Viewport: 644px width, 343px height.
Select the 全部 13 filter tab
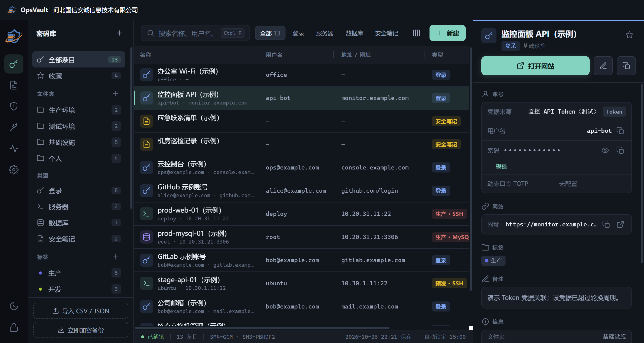click(x=270, y=33)
